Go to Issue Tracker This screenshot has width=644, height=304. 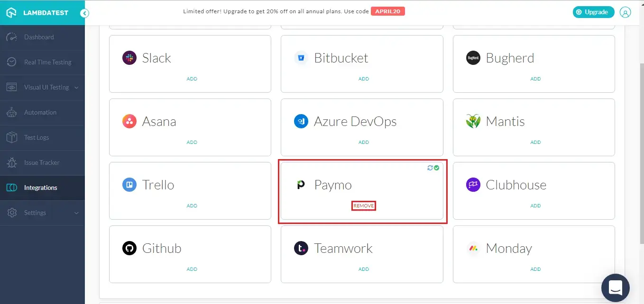42,162
